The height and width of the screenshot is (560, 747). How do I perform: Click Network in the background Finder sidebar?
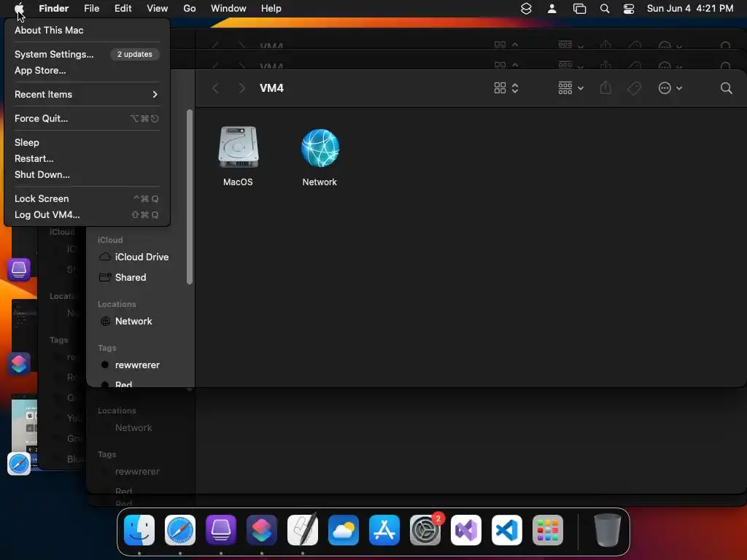pyautogui.click(x=133, y=427)
